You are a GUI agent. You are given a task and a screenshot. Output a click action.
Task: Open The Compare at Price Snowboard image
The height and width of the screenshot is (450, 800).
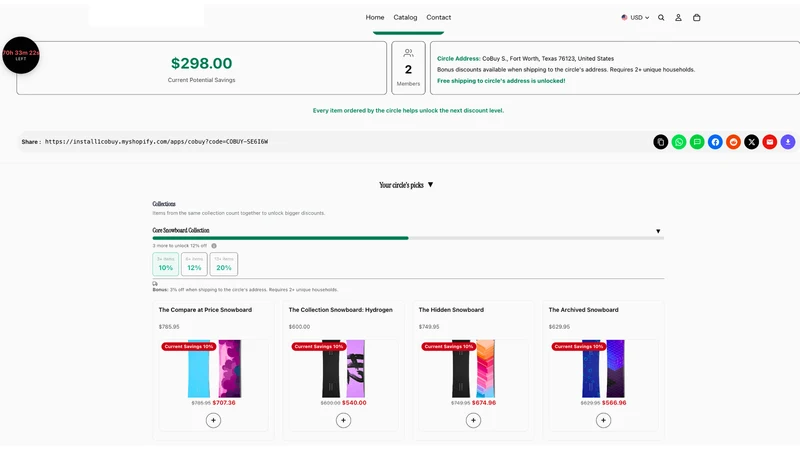(214, 368)
